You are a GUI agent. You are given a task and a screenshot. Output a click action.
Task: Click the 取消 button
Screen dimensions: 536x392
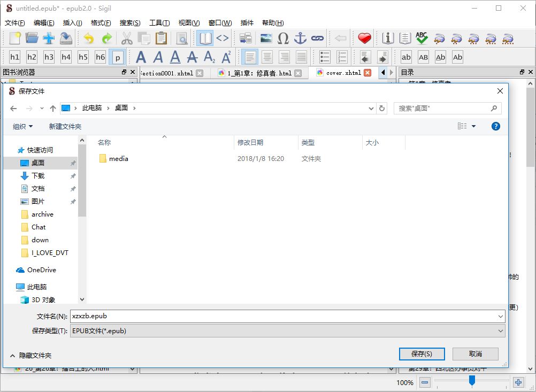tap(475, 353)
